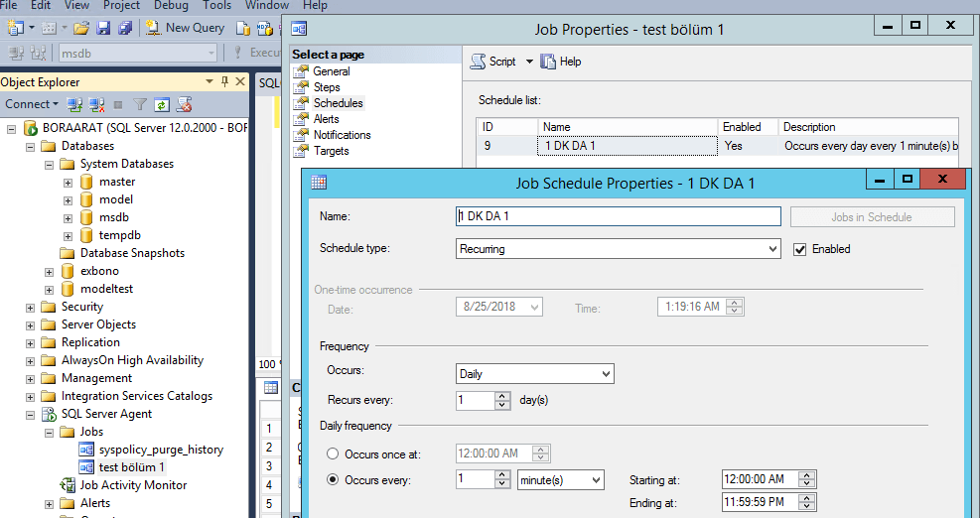Screen dimensions: 980x518
Task: Open the Targets page
Action: coord(332,151)
